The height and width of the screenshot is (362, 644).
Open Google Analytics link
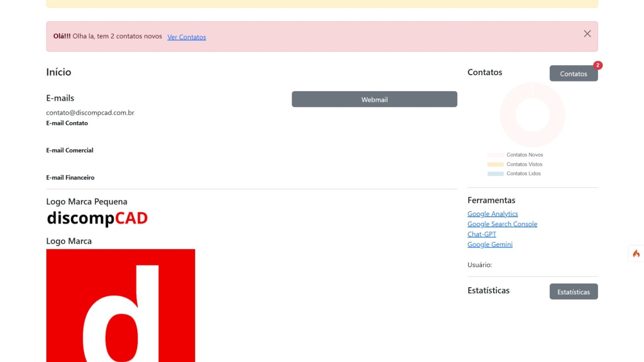(492, 214)
